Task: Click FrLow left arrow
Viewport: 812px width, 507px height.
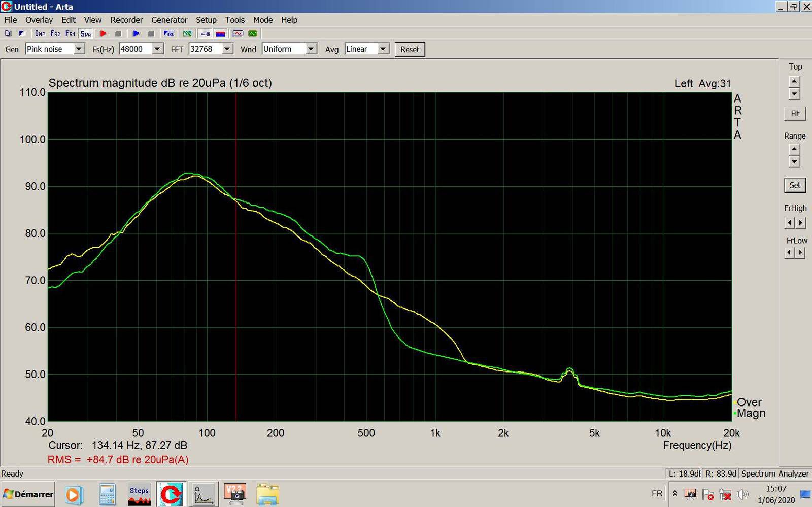Action: (x=789, y=253)
